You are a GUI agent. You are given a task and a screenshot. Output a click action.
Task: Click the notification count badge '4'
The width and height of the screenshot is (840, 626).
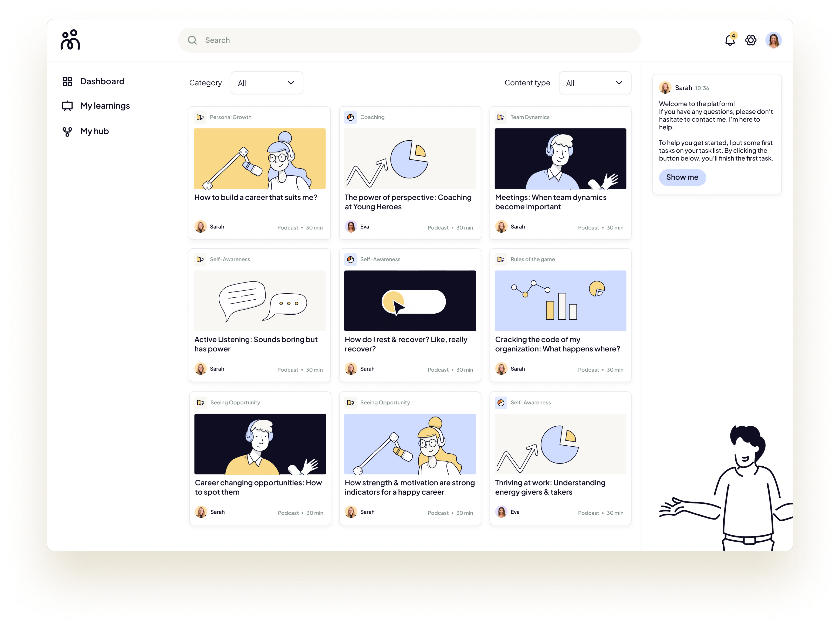734,36
